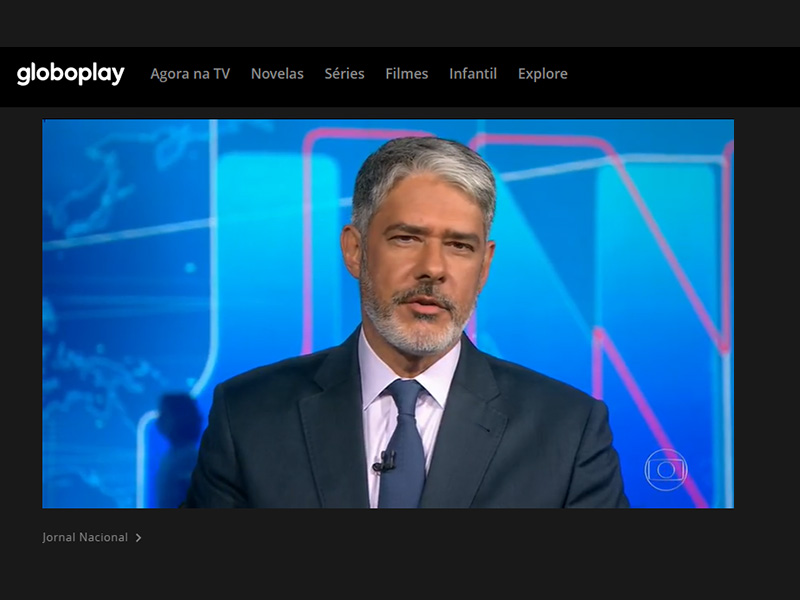Viewport: 800px width, 600px height.
Task: Open the Jornal Nacional program link
Action: point(85,538)
